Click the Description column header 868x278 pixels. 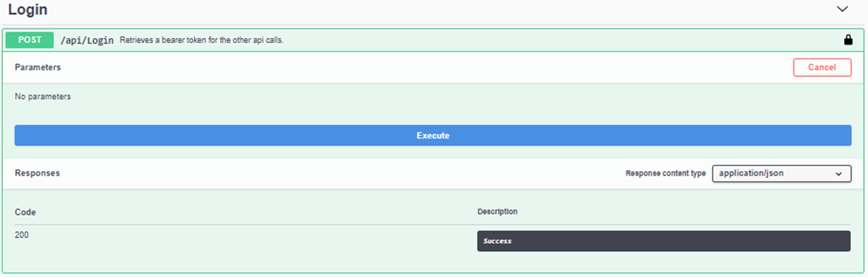coord(497,211)
